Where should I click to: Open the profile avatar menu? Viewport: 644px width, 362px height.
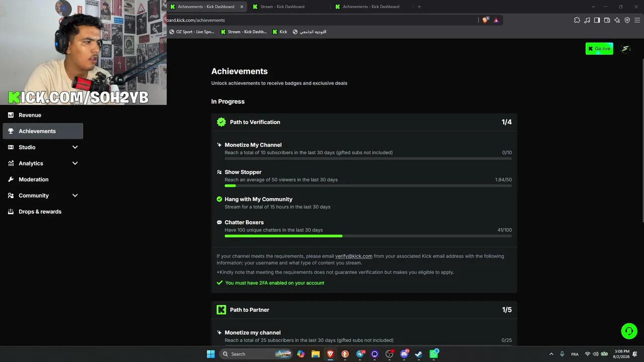click(x=626, y=49)
